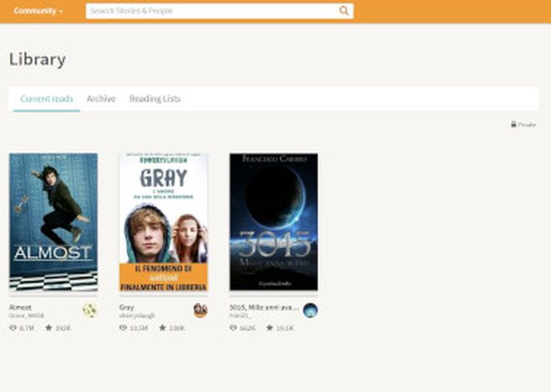
Task: Click the author avatar beside Almost
Action: pyautogui.click(x=89, y=310)
